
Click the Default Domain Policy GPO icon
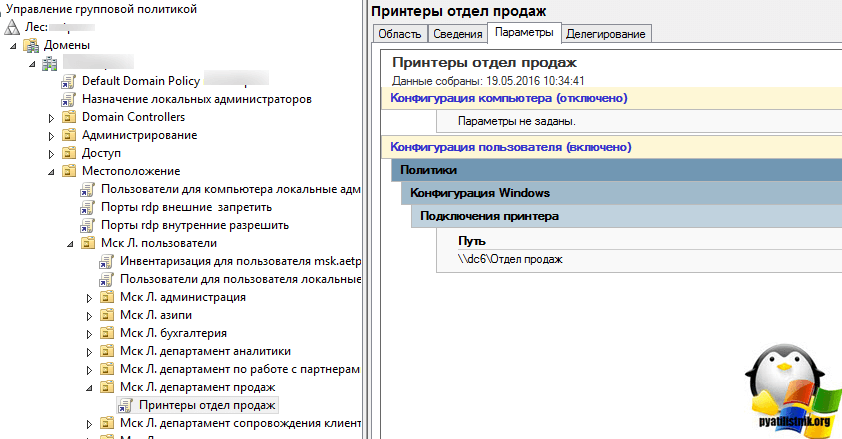pos(69,81)
